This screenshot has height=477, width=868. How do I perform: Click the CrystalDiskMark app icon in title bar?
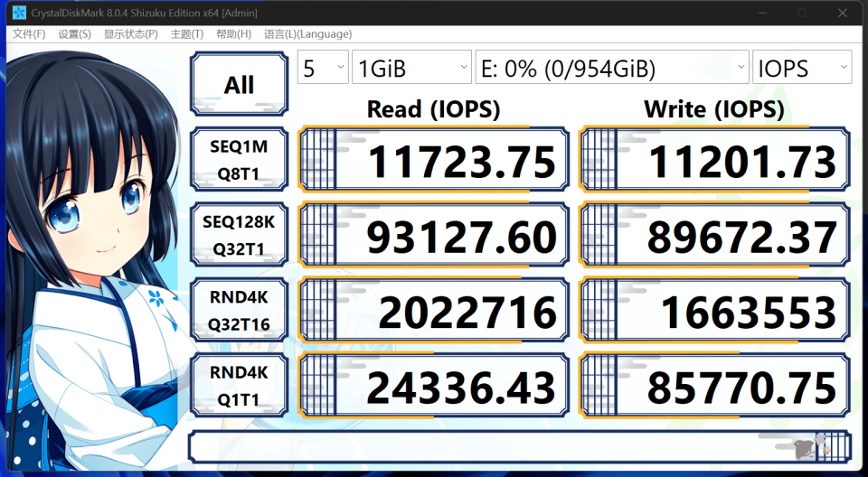point(19,12)
